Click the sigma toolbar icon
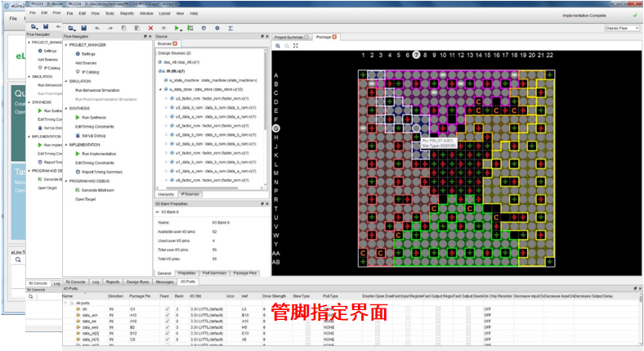 pos(230,28)
